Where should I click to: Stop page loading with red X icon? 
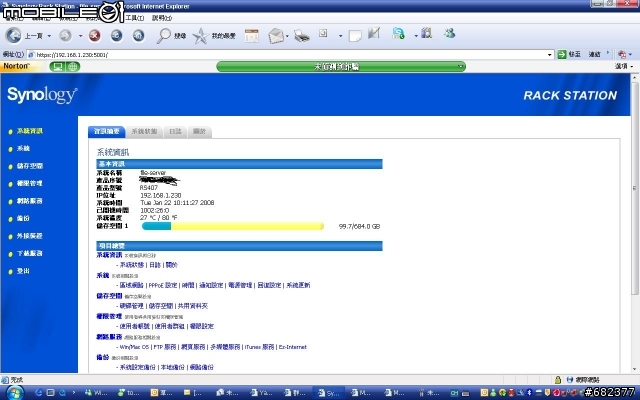(94, 36)
